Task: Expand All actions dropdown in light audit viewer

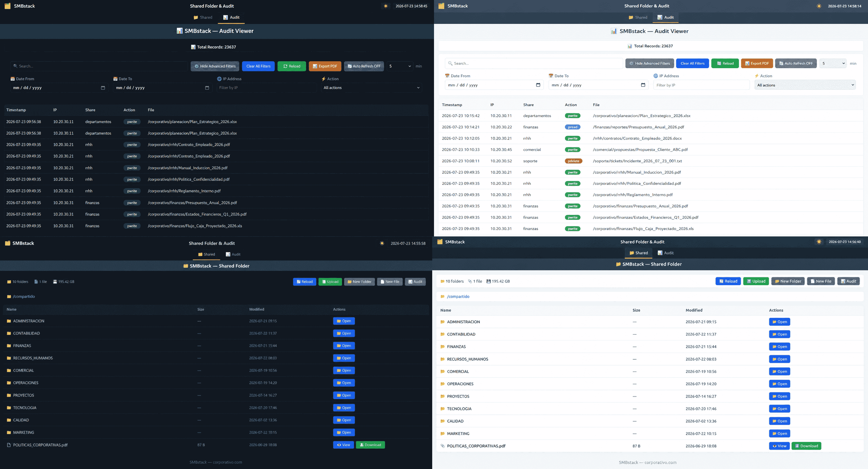Action: (x=805, y=85)
